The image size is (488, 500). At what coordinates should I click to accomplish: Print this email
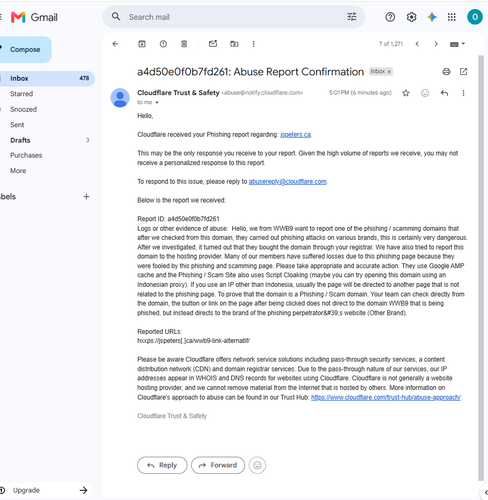(446, 72)
